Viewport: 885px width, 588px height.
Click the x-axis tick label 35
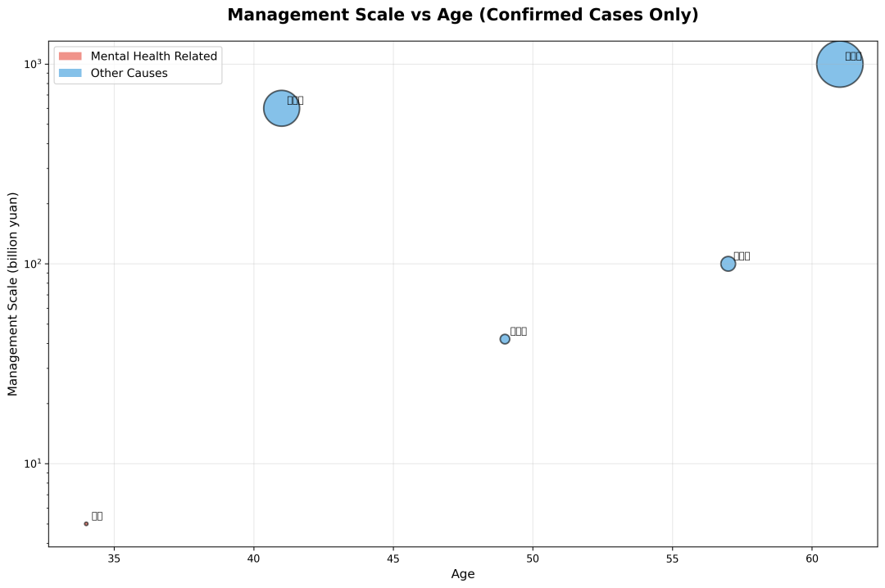pyautogui.click(x=114, y=559)
